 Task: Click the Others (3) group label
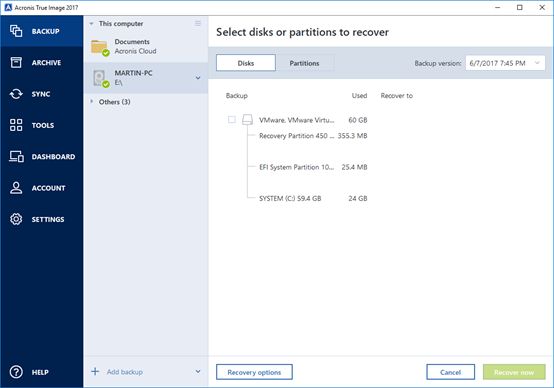(x=114, y=102)
